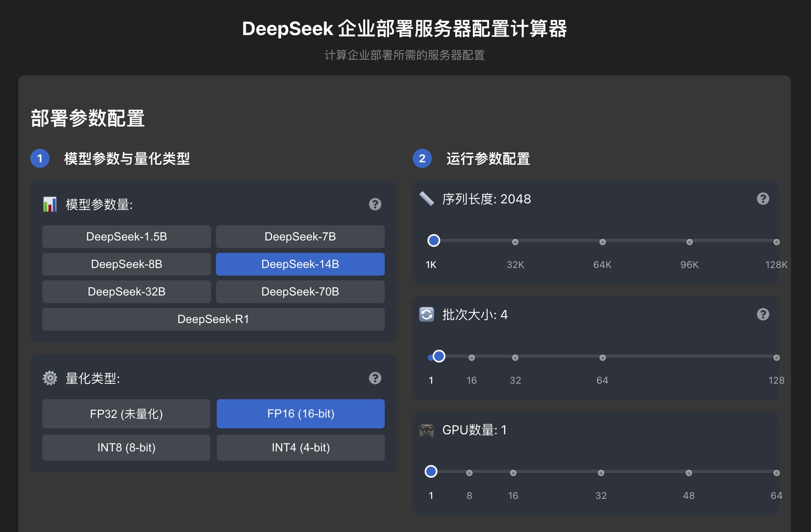Click the GPU数量: 1 label

point(475,430)
